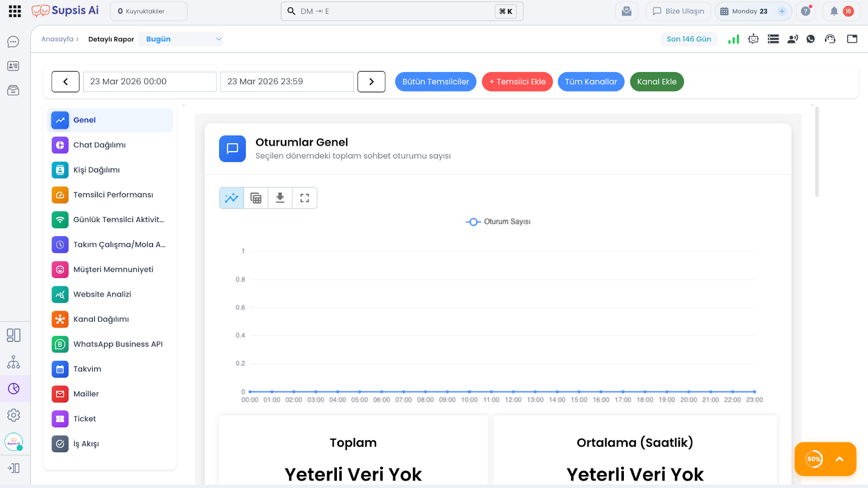Switch chart to table view icon
The image size is (868, 488).
click(256, 198)
